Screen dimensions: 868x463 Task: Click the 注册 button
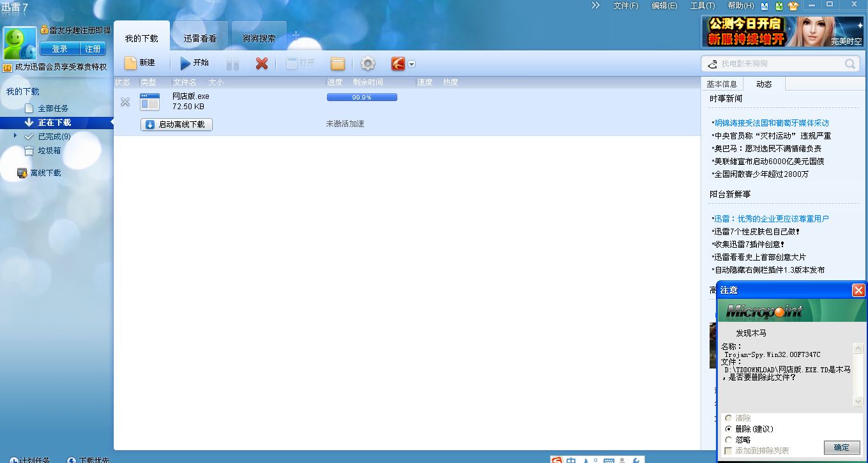(93, 49)
